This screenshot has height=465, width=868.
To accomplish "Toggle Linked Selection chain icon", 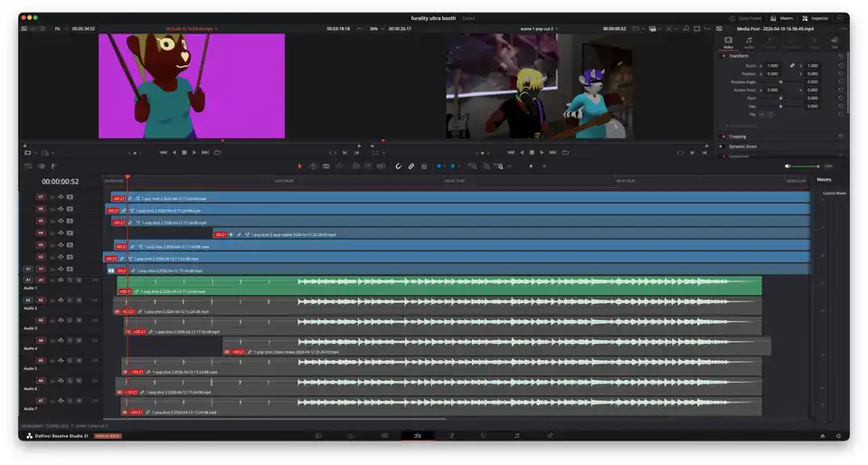I will [x=411, y=166].
